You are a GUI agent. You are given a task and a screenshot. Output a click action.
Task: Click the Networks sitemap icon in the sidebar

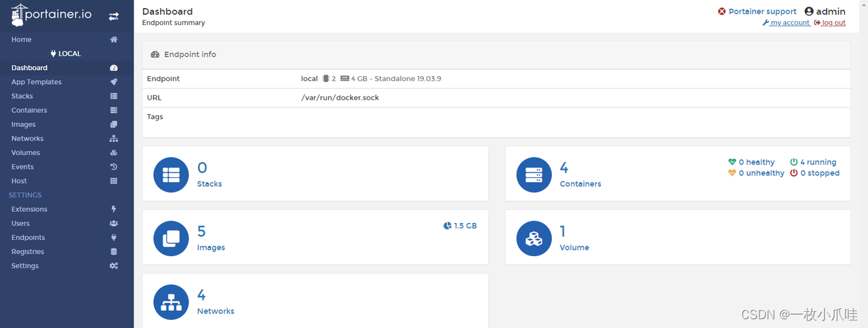(114, 139)
